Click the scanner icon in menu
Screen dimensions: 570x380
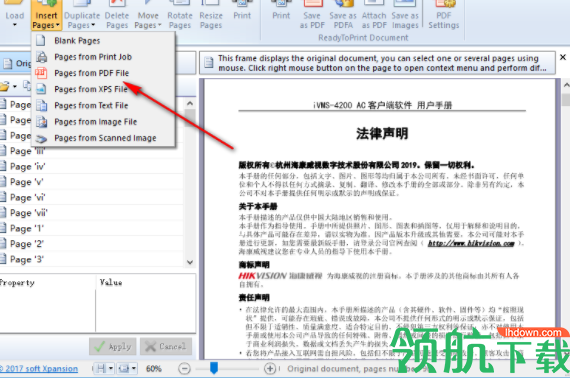point(41,139)
